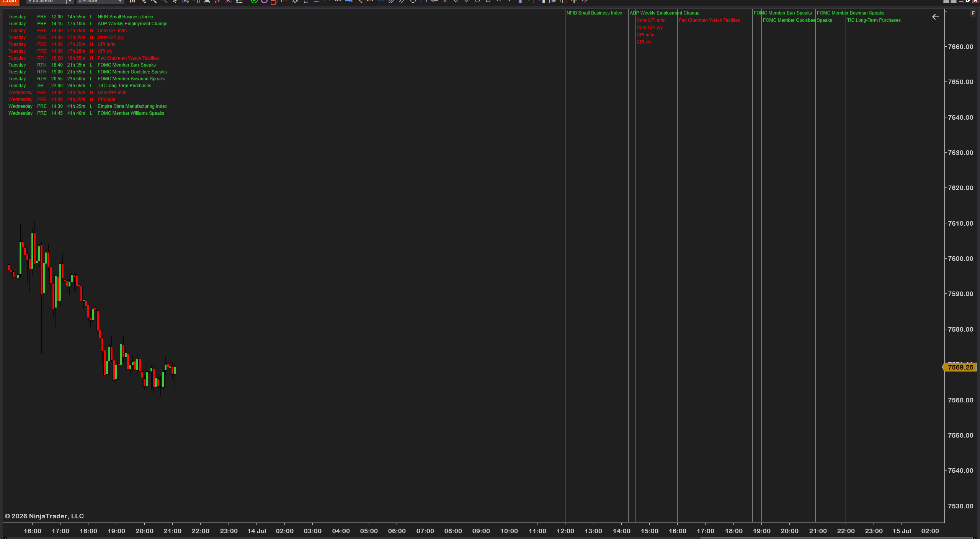
Task: Click the FOMC Member Barr Speaks chart label
Action: 782,13
